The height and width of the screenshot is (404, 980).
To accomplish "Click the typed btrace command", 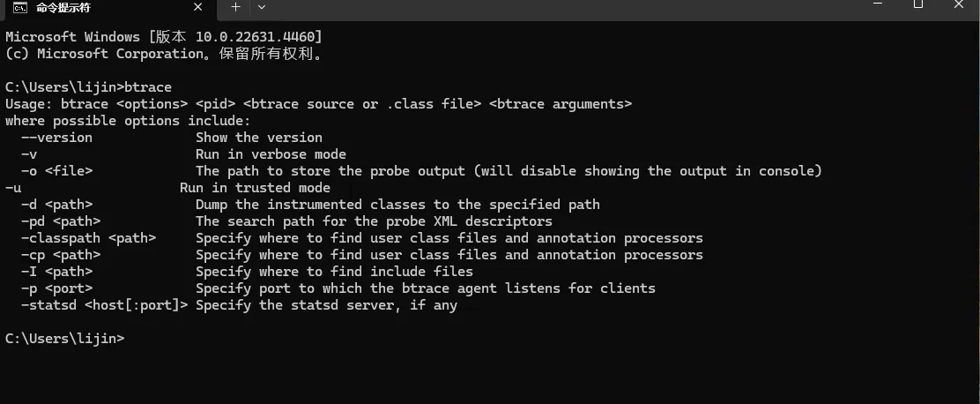I will point(148,87).
